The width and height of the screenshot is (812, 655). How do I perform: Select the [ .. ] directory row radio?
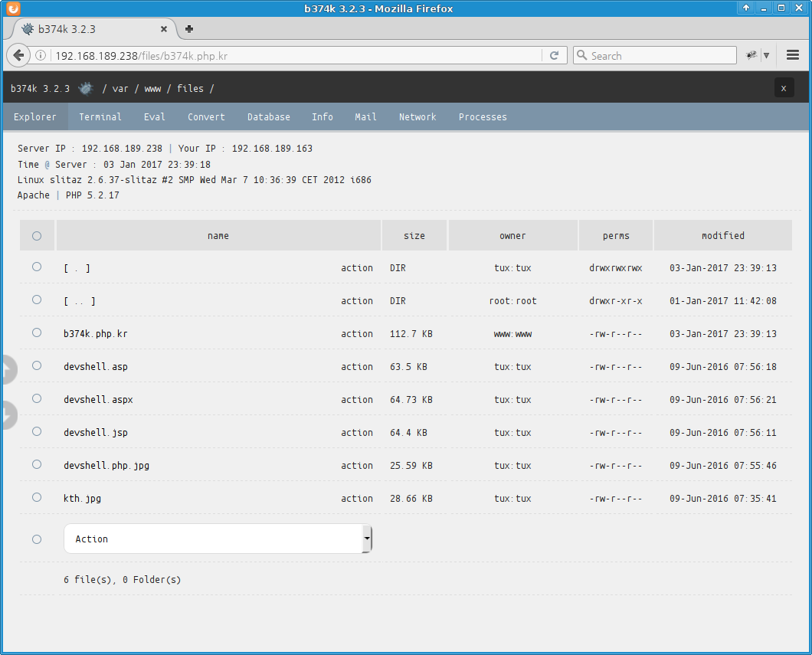pos(37,300)
